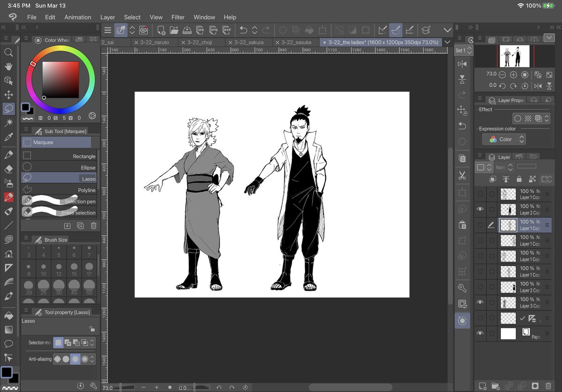Export as jpg icon
Screen dimensions: 562x392
click(x=200, y=30)
